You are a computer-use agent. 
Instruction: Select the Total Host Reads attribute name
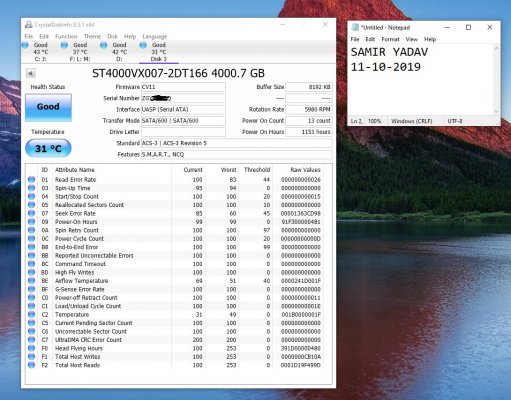point(77,365)
